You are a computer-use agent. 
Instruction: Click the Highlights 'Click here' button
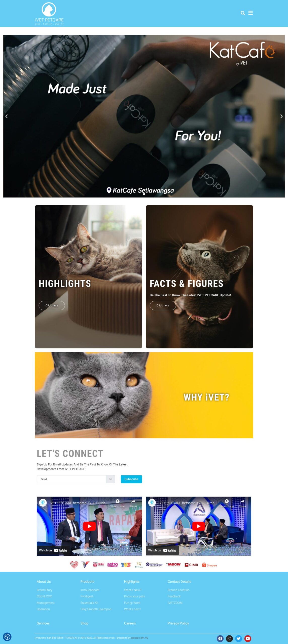[52, 305]
